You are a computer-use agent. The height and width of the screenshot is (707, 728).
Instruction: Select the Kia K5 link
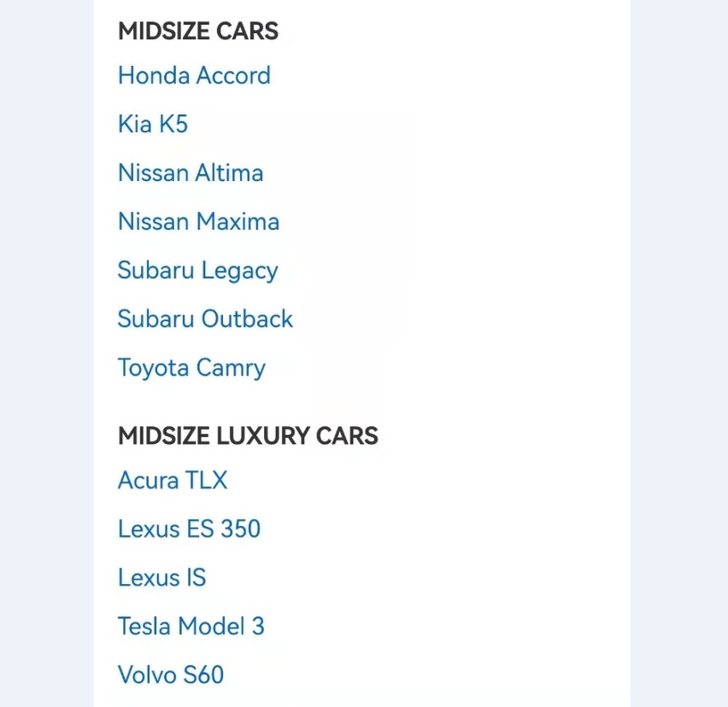tap(153, 125)
